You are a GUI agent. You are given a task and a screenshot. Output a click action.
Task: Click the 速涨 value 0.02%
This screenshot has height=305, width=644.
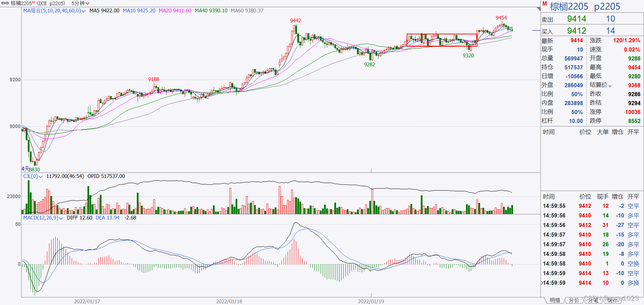tap(632, 50)
